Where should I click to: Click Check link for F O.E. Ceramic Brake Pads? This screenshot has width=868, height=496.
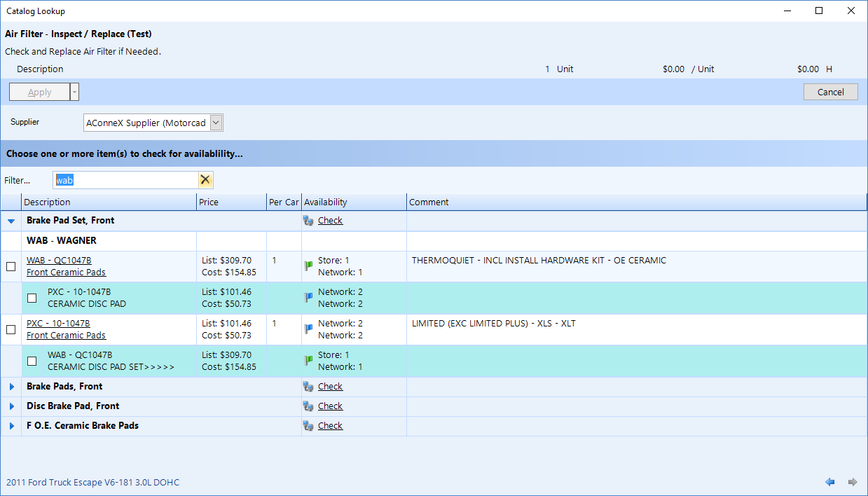click(330, 426)
